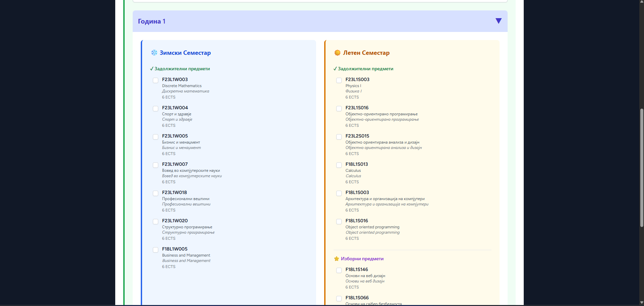Select the F23L1W005 Бизнис и менаџмент checkbox
The height and width of the screenshot is (306, 644).
156,137
